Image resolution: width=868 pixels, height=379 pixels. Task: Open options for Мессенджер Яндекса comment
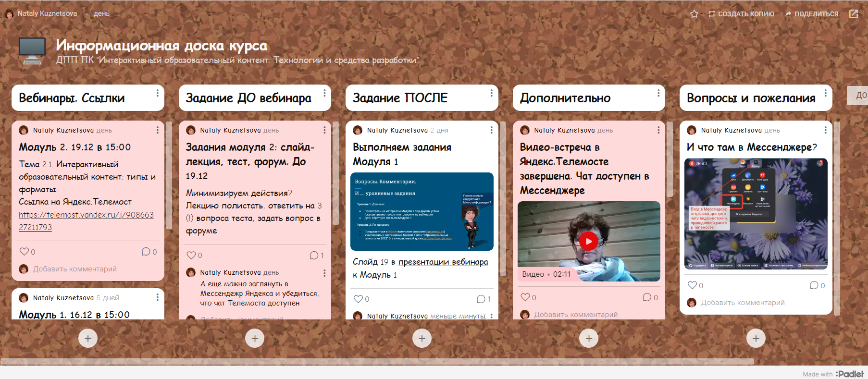[x=324, y=273]
